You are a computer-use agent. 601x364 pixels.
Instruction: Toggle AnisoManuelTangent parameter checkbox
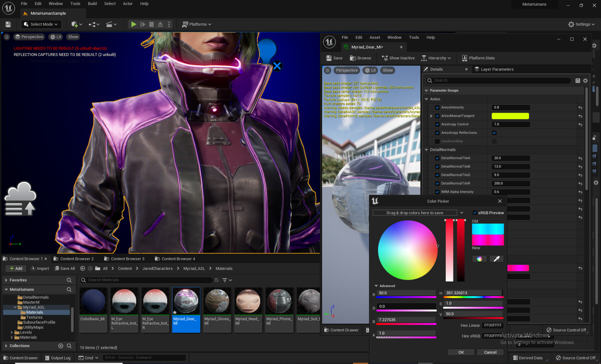click(437, 116)
